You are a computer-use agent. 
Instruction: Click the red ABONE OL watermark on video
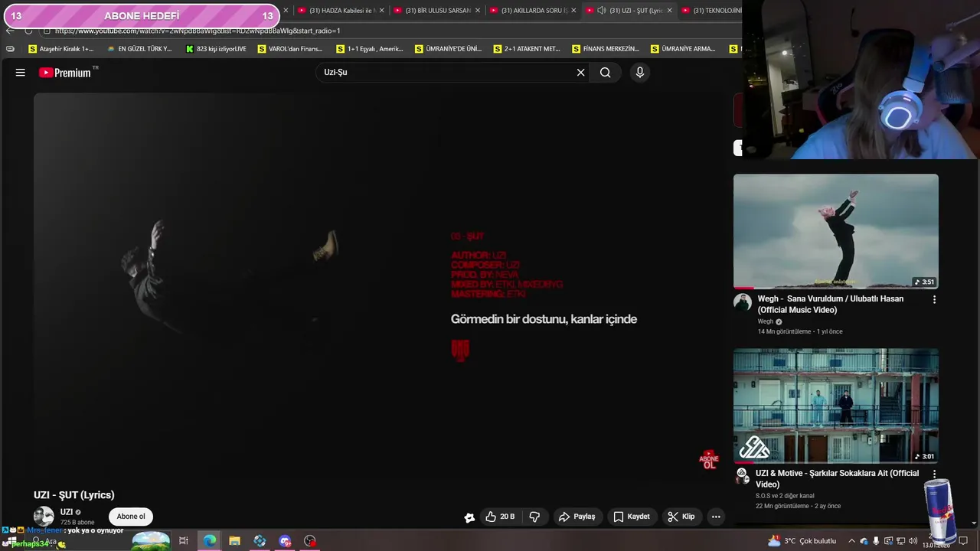pyautogui.click(x=709, y=460)
